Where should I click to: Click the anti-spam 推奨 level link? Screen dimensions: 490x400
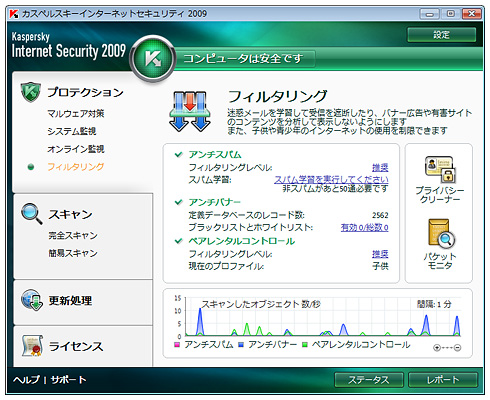[380, 167]
